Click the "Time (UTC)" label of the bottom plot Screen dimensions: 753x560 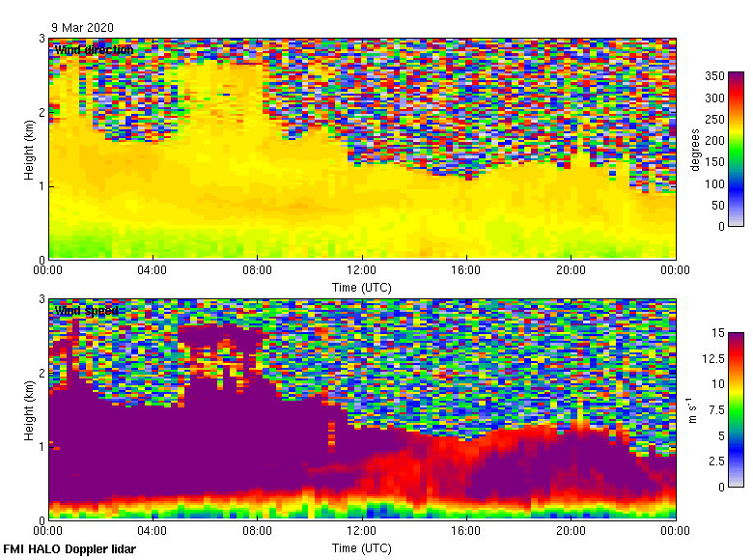click(x=362, y=547)
